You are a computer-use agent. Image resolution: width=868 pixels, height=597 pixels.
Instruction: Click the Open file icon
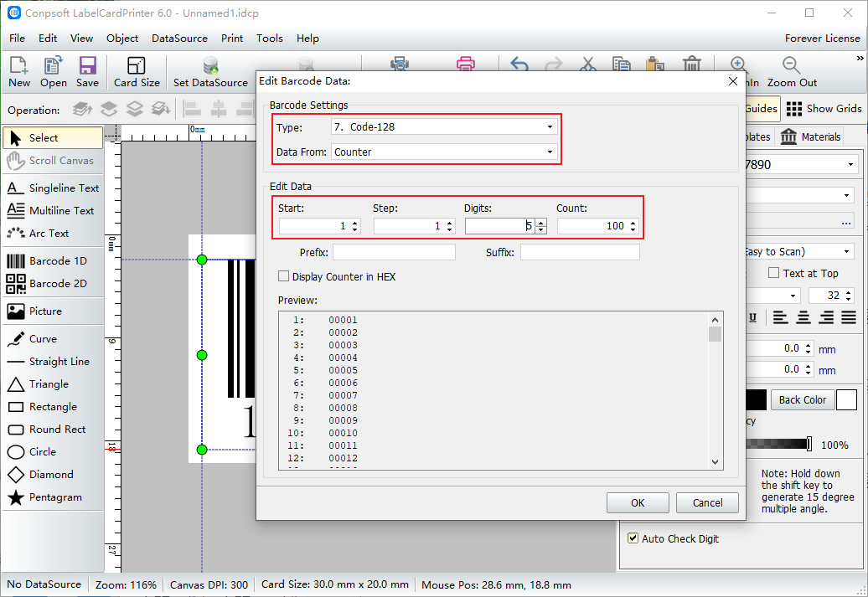pyautogui.click(x=53, y=72)
